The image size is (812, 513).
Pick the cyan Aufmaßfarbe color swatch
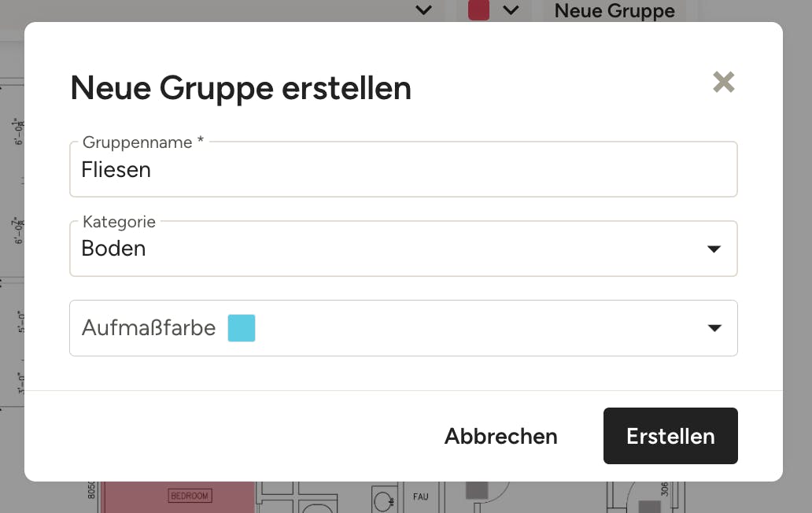242,327
